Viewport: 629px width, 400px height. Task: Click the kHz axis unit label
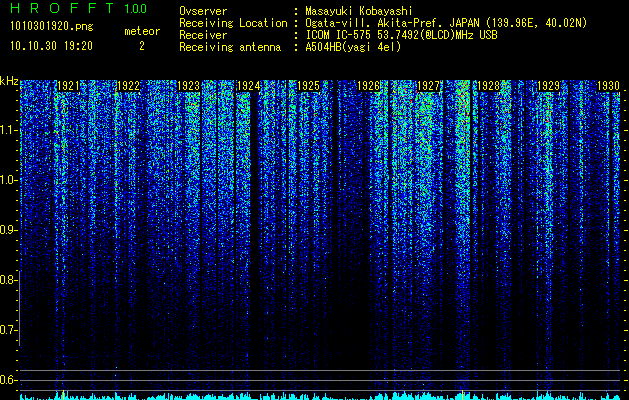click(9, 81)
